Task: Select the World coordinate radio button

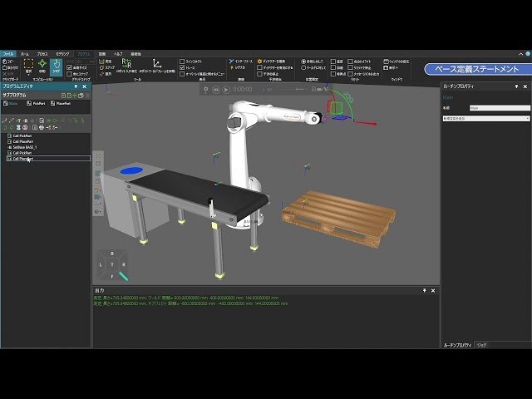Action: [303, 67]
